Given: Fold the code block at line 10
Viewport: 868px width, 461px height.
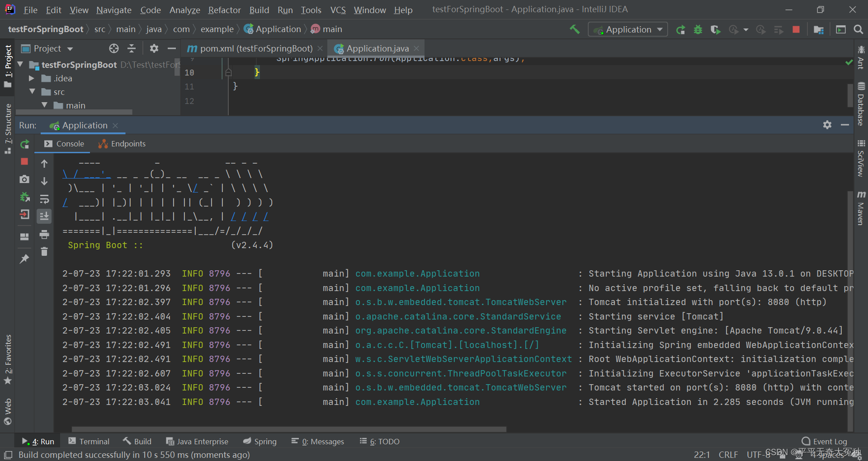Looking at the screenshot, I should (228, 72).
